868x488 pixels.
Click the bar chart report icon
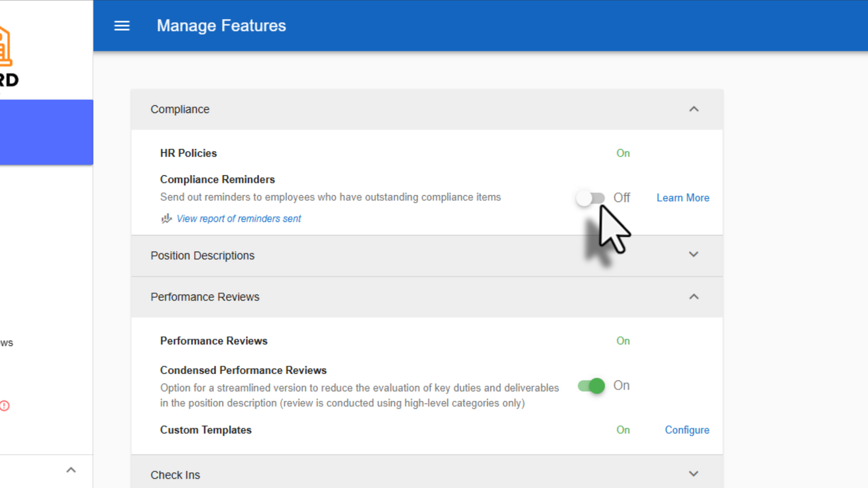click(166, 219)
